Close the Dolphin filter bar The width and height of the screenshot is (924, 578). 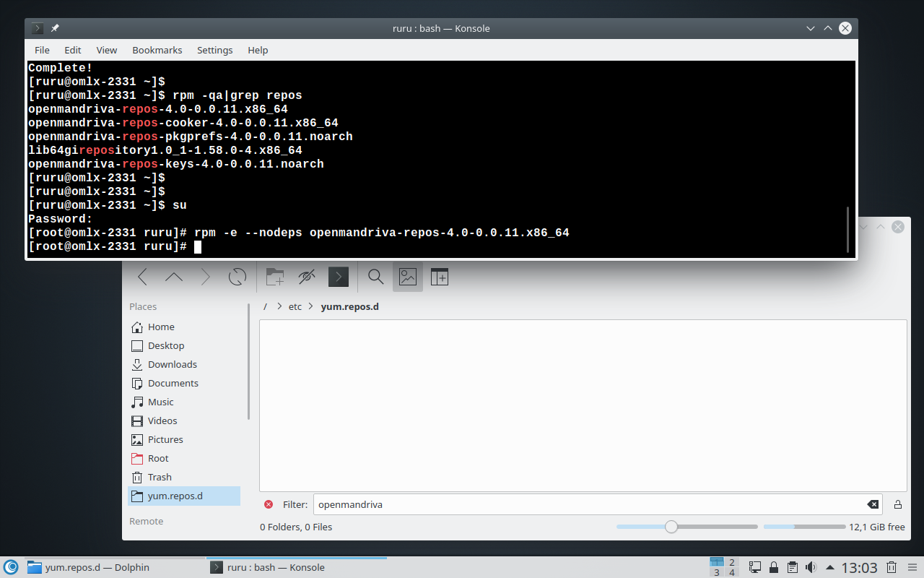coord(269,504)
